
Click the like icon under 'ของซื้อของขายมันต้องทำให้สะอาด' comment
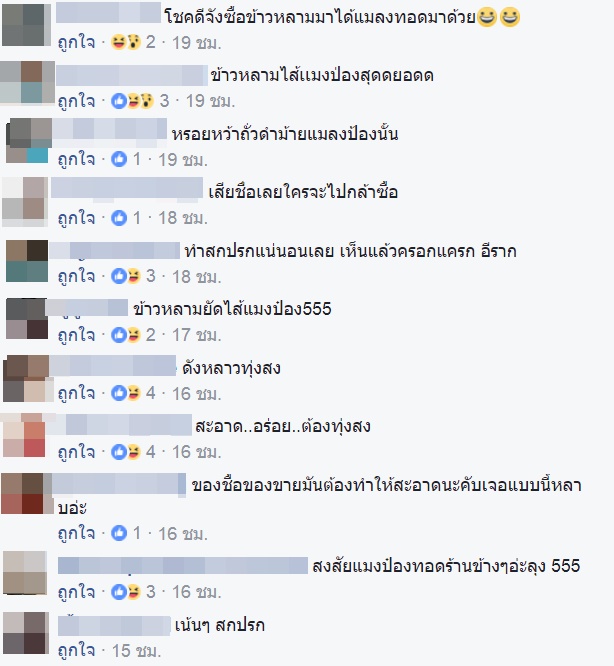[x=119, y=533]
